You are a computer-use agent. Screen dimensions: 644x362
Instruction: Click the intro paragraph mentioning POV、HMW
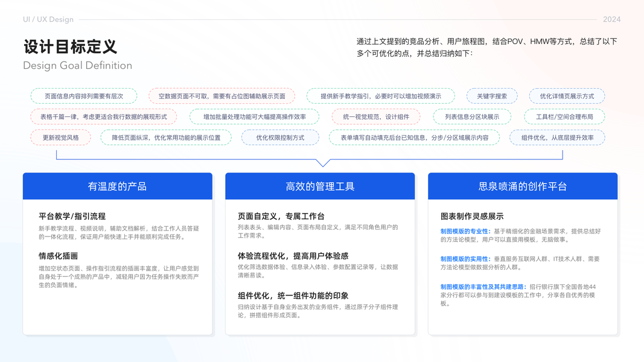486,47
